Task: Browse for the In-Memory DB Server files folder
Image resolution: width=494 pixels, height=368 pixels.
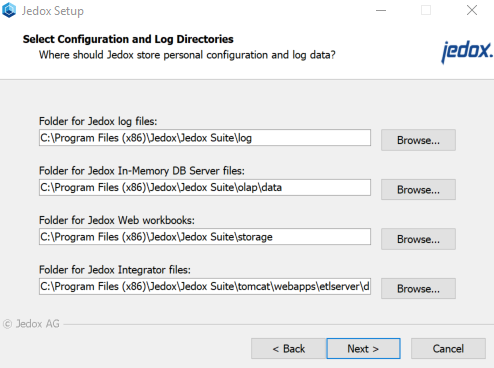Action: (418, 189)
